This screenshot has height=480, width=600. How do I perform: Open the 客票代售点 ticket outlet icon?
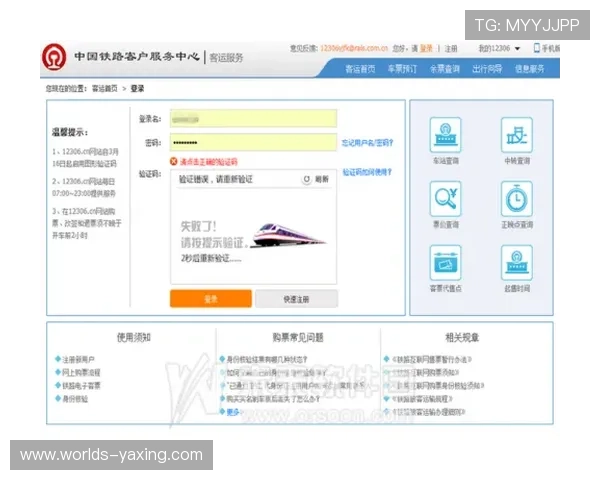tap(445, 263)
